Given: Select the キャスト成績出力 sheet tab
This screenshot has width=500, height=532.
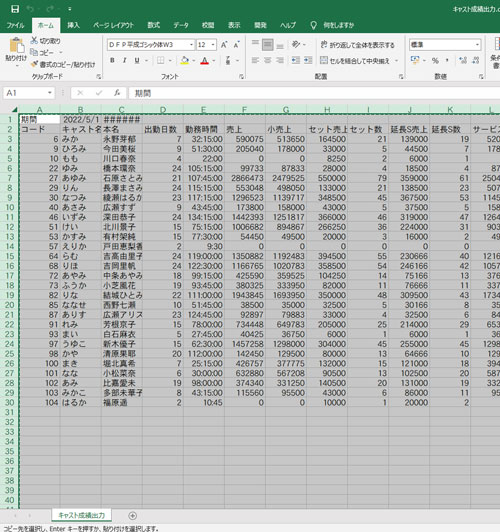Looking at the screenshot, I should [81, 515].
